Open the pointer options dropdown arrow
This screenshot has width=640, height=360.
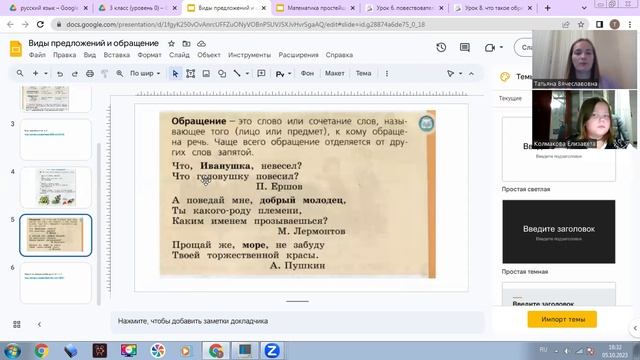pos(460,73)
